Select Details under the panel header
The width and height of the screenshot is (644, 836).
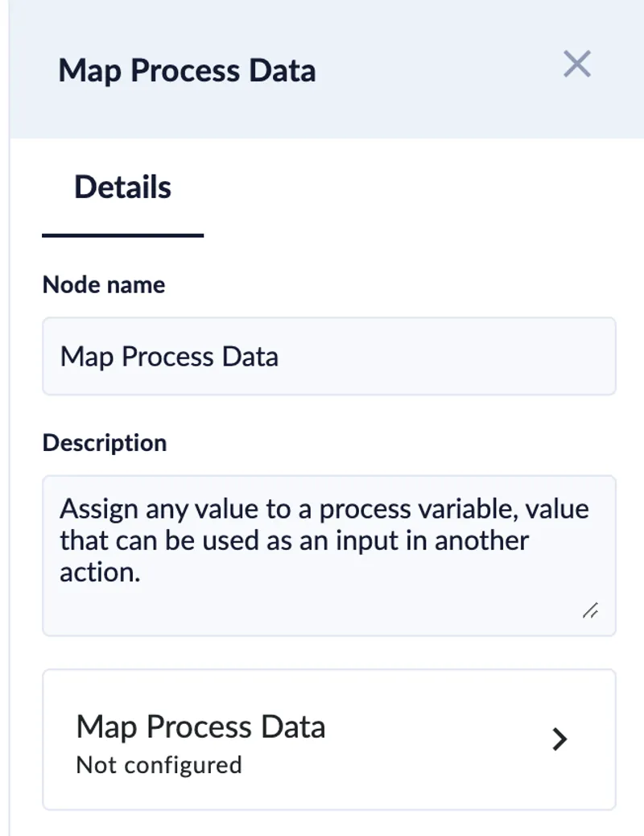[122, 187]
